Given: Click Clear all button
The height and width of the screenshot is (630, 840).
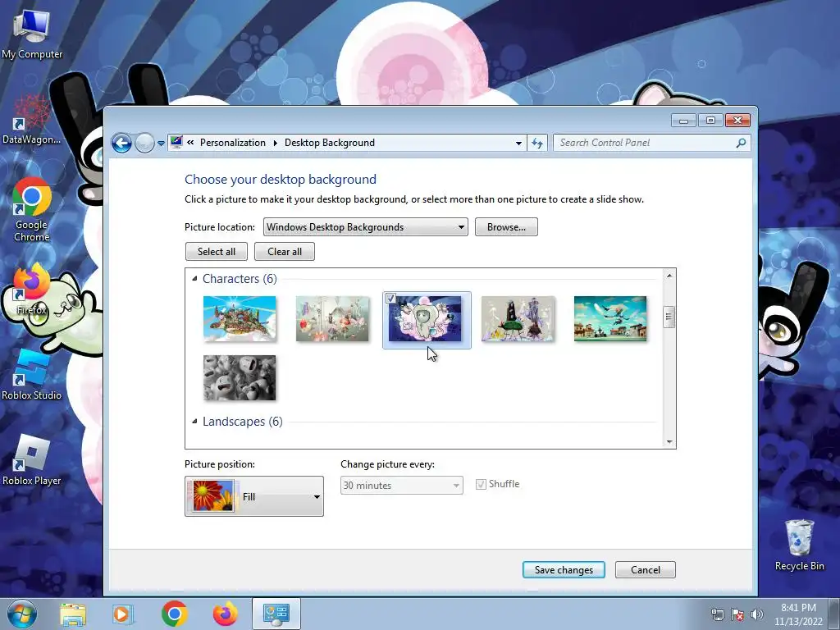Looking at the screenshot, I should click(285, 252).
